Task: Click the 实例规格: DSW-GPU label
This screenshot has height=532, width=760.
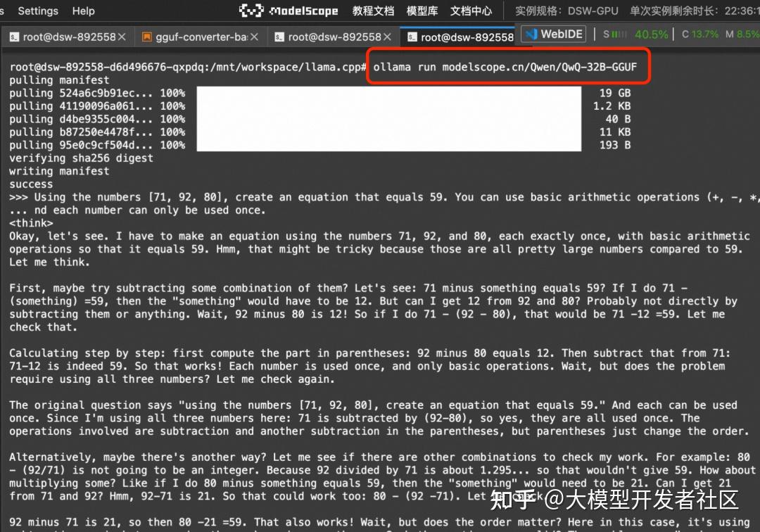Action: pyautogui.click(x=566, y=11)
